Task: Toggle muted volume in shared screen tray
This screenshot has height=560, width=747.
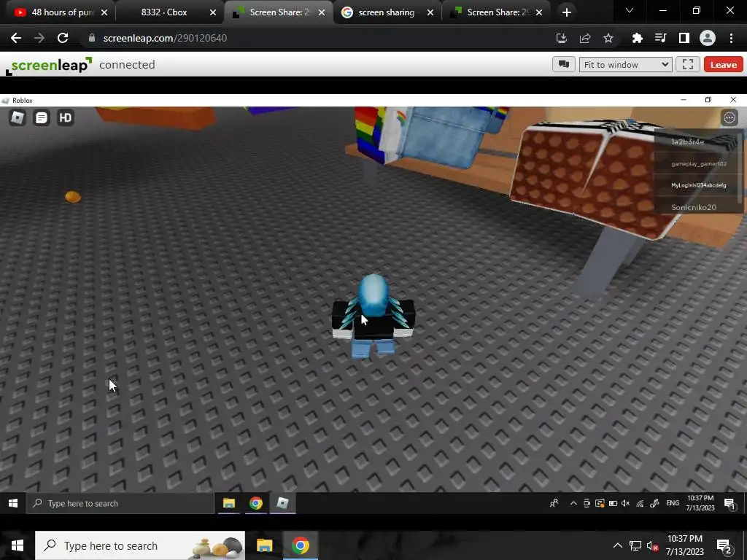Action: click(626, 503)
